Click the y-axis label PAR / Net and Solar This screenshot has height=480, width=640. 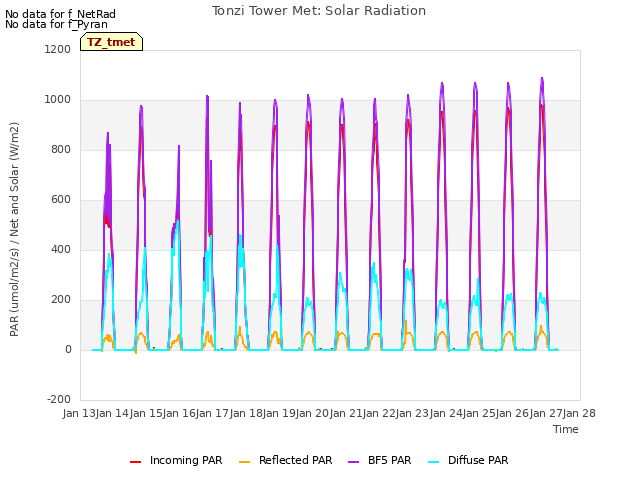14,229
